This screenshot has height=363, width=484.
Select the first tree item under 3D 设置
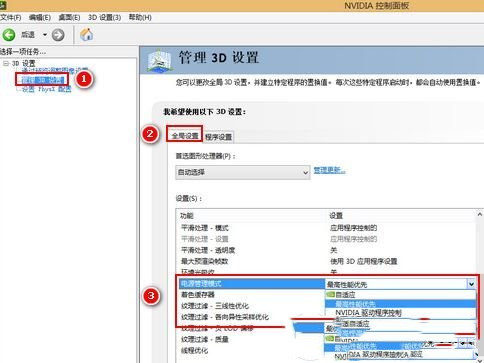[54, 70]
